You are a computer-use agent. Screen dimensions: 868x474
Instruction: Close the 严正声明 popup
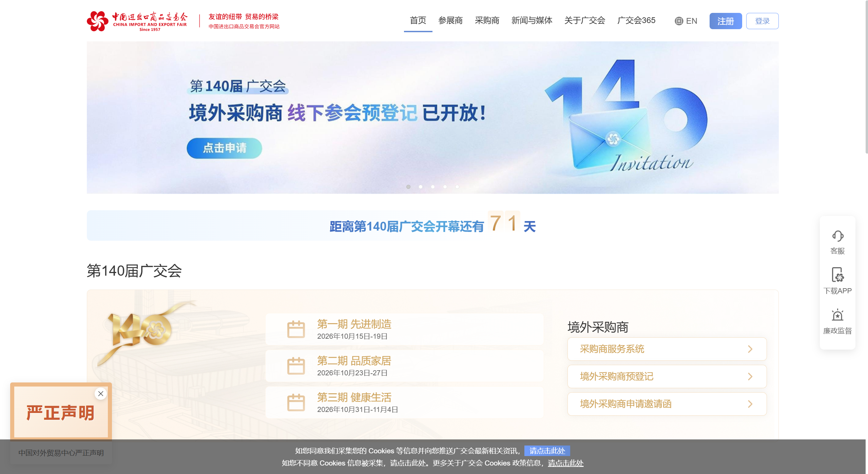pyautogui.click(x=101, y=394)
